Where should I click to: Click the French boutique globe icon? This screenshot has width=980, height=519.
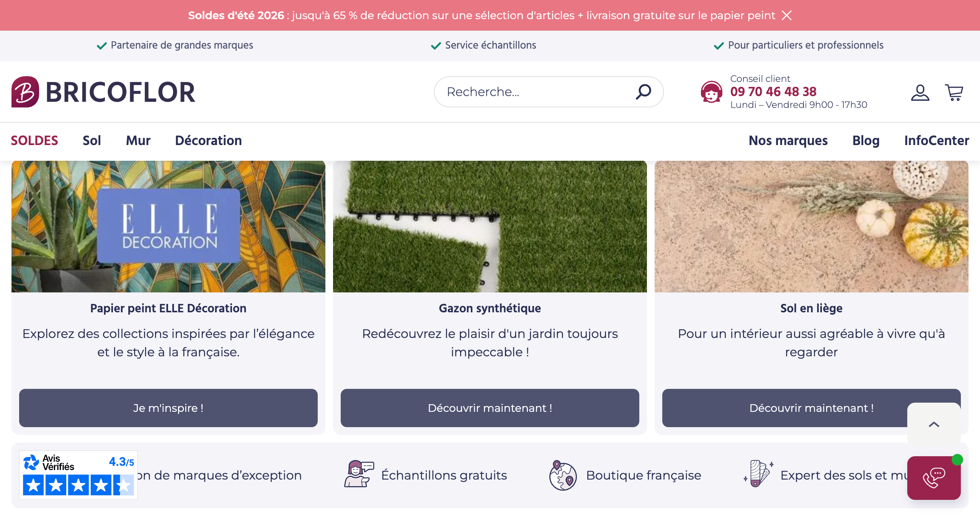tap(563, 475)
